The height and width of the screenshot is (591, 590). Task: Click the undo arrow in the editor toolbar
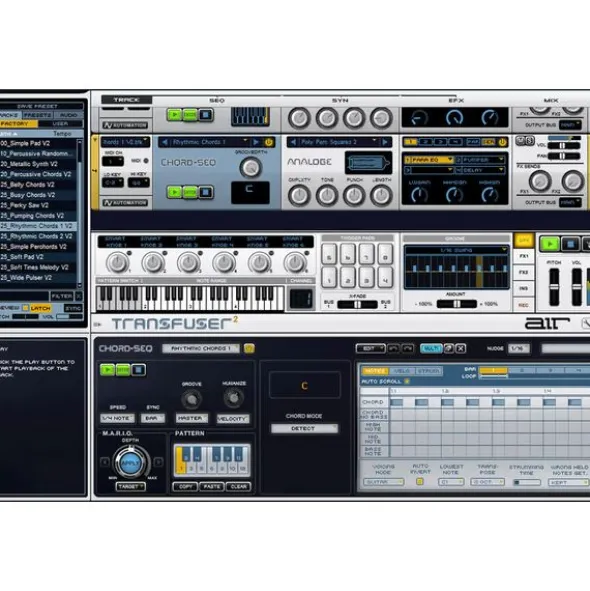[x=393, y=348]
